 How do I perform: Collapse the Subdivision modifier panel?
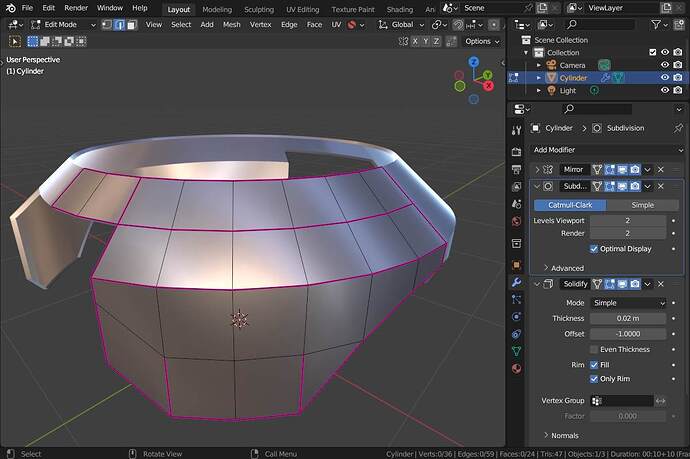(537, 186)
